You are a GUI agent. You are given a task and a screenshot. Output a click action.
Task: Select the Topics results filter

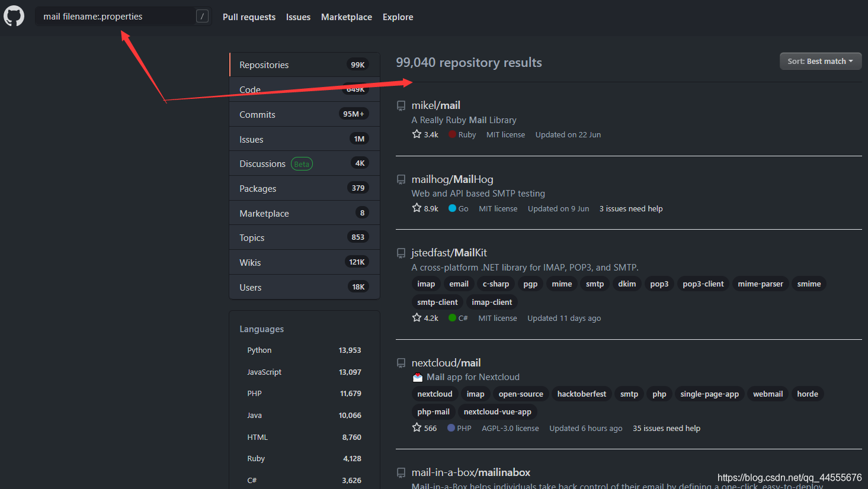305,237
